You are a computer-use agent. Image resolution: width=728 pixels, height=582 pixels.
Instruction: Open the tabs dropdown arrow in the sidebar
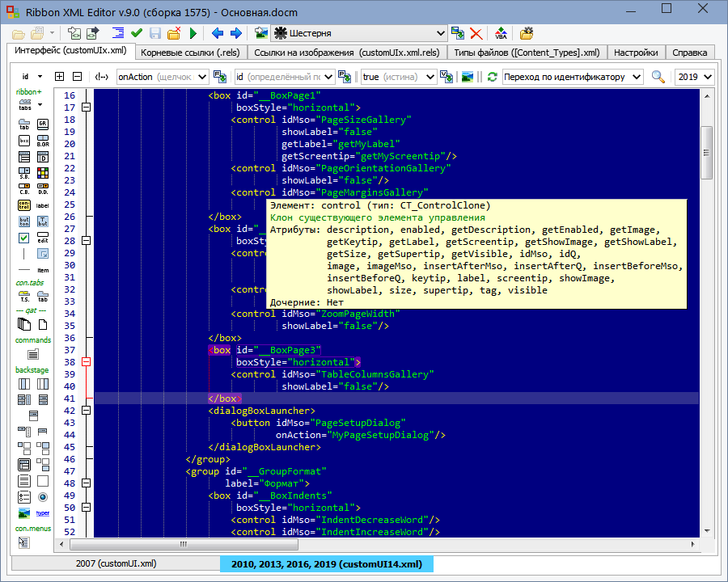pos(40,104)
